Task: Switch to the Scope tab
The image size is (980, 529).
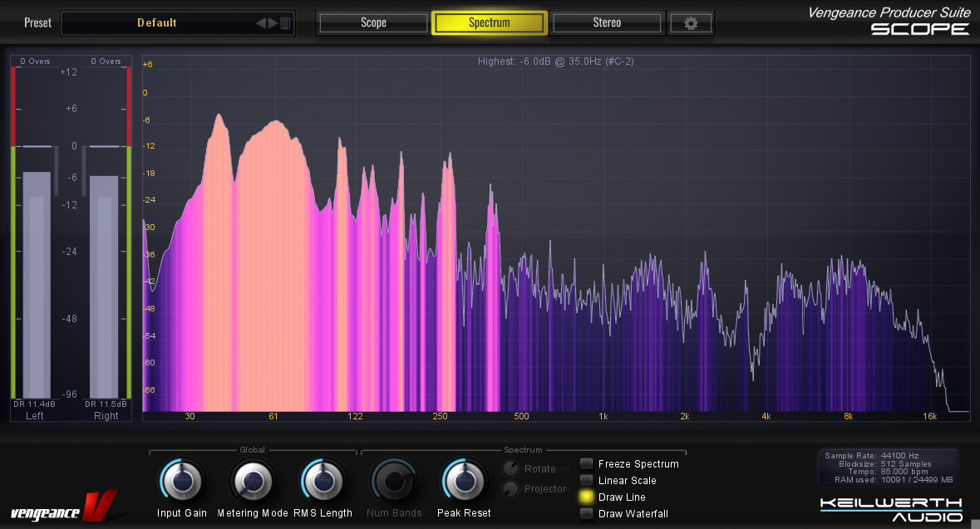Action: [373, 23]
